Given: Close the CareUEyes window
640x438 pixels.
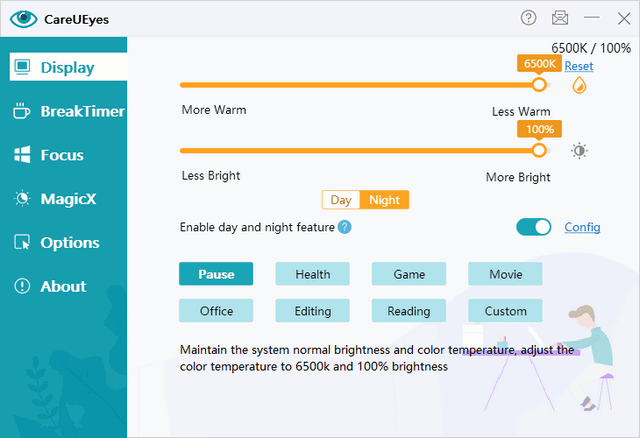Looking at the screenshot, I should point(624,18).
